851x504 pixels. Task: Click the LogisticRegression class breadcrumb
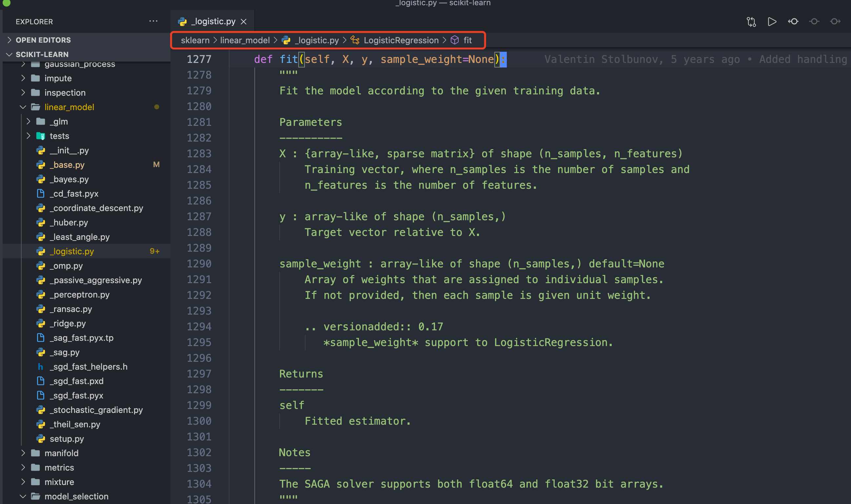[401, 40]
